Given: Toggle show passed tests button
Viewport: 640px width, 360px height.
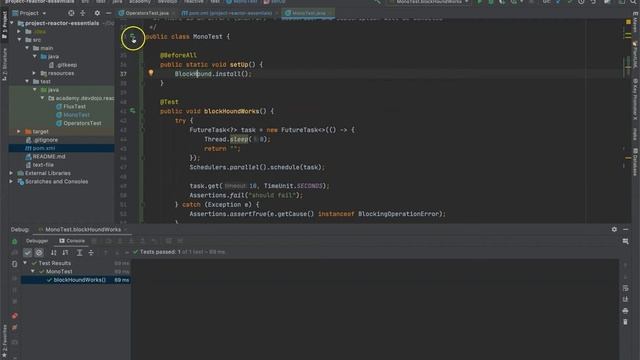Looking at the screenshot, I should pyautogui.click(x=27, y=253).
